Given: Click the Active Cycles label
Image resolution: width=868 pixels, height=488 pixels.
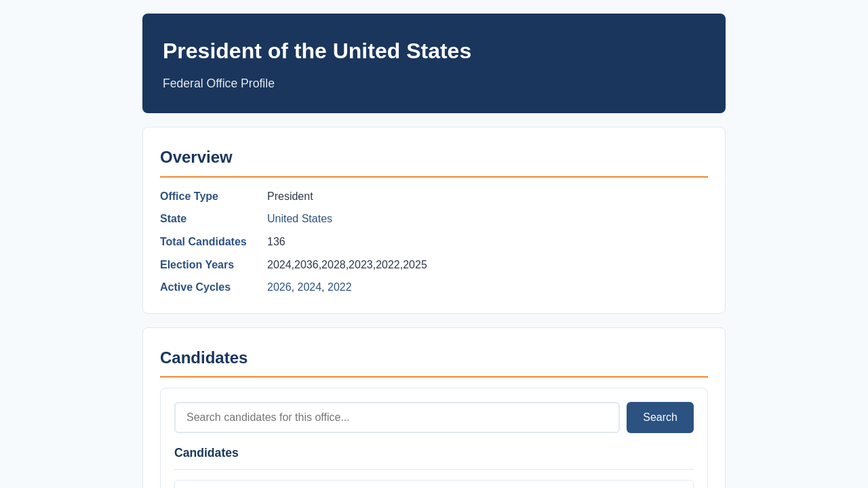Looking at the screenshot, I should click(195, 287).
